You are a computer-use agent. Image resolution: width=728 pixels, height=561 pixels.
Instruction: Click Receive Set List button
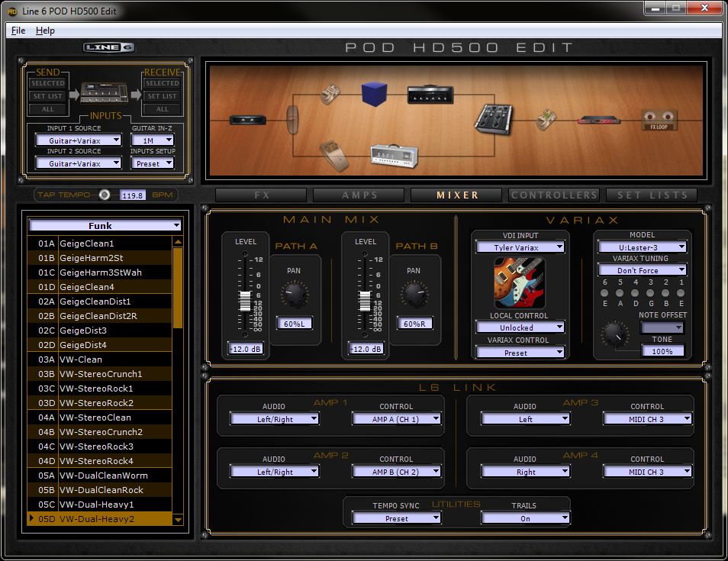pyautogui.click(x=162, y=96)
